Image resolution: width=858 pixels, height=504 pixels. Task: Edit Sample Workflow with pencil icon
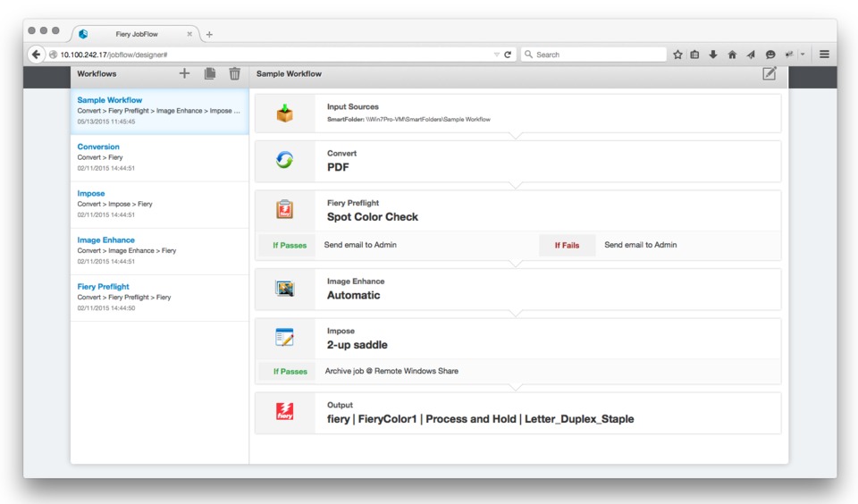pyautogui.click(x=770, y=73)
